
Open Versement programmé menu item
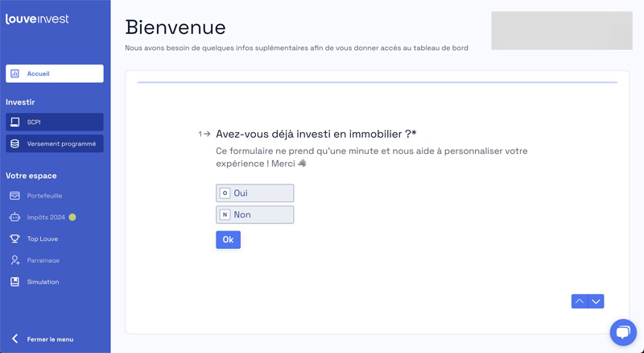tap(55, 143)
